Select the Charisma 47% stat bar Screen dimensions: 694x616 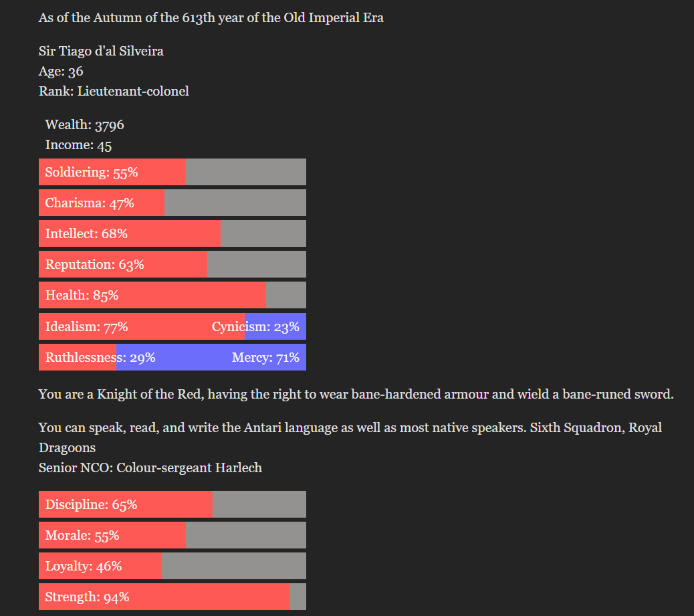(172, 203)
